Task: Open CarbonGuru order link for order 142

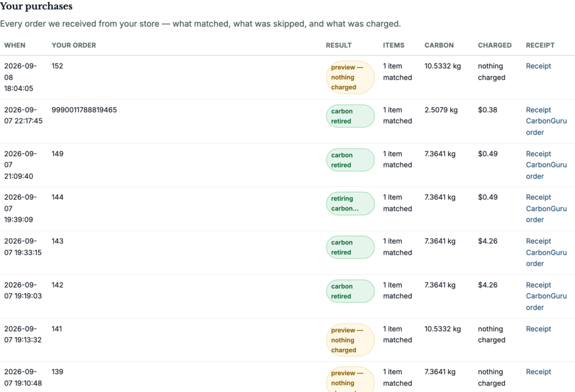Action: pyautogui.click(x=546, y=302)
